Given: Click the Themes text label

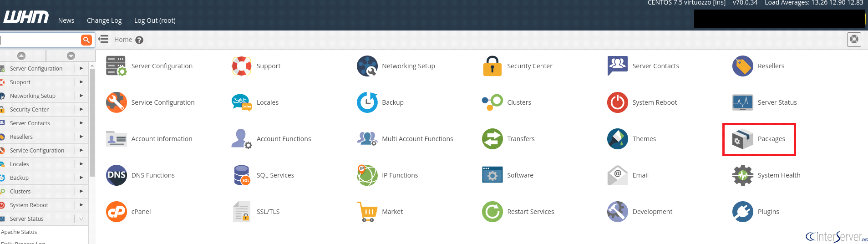Looking at the screenshot, I should click(x=644, y=139).
